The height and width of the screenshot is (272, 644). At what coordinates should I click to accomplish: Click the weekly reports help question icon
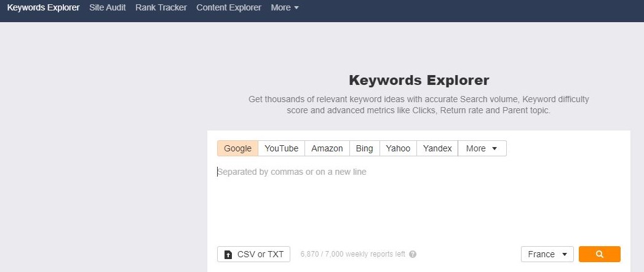413,254
